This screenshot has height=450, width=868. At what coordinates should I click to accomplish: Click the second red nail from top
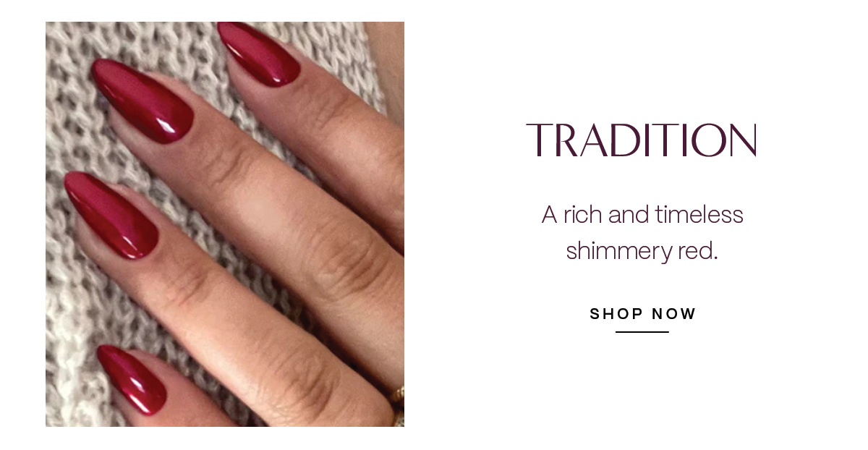tap(142, 100)
